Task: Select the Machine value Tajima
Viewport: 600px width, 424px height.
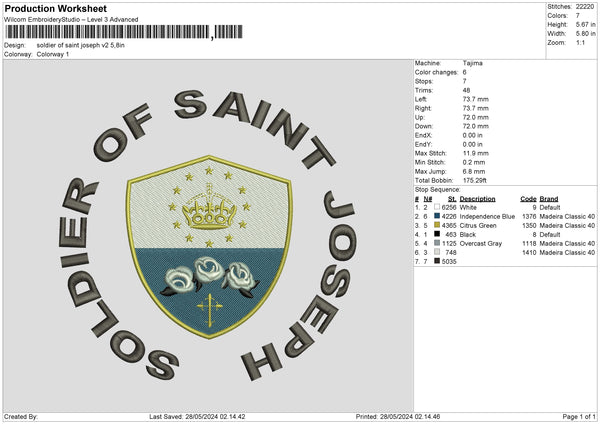Action: pyautogui.click(x=473, y=63)
